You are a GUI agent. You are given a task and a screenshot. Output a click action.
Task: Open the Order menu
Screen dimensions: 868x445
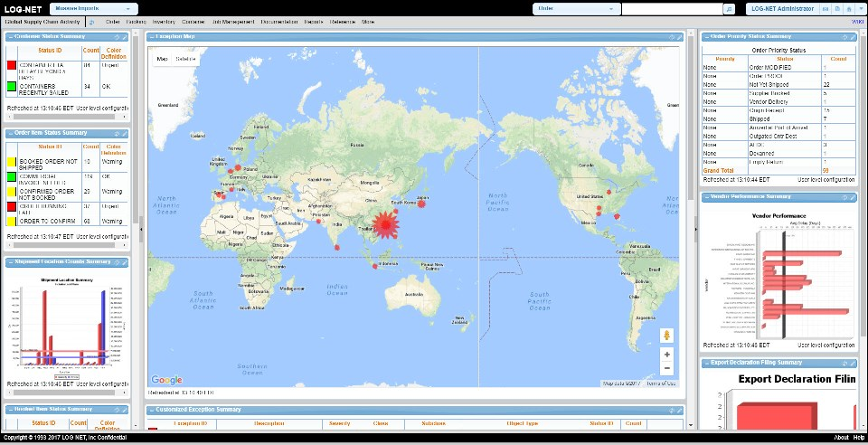(113, 22)
